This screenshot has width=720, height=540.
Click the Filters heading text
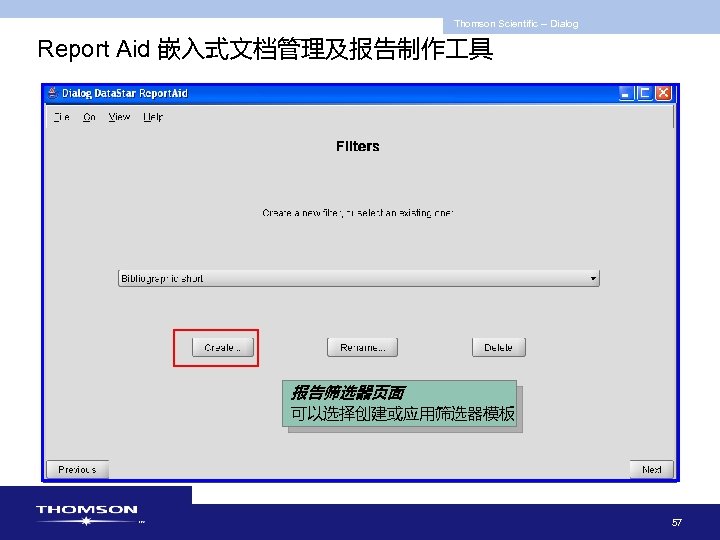pos(358,146)
